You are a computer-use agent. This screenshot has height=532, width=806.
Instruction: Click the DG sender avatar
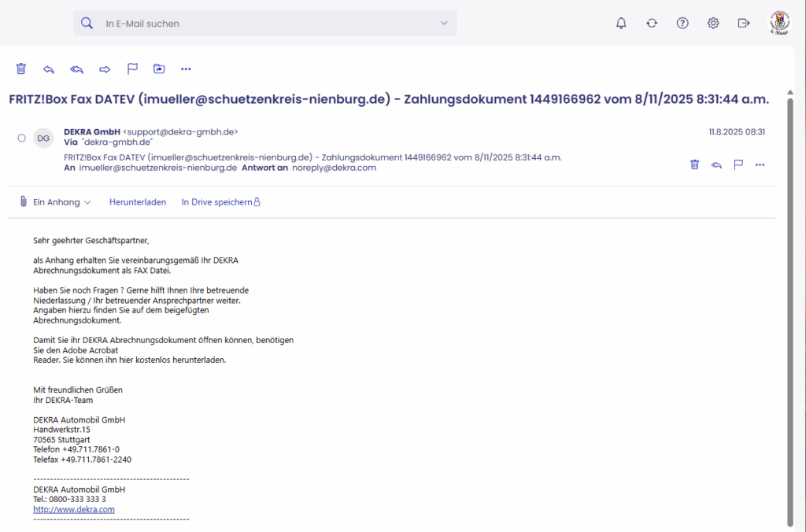pos(44,138)
